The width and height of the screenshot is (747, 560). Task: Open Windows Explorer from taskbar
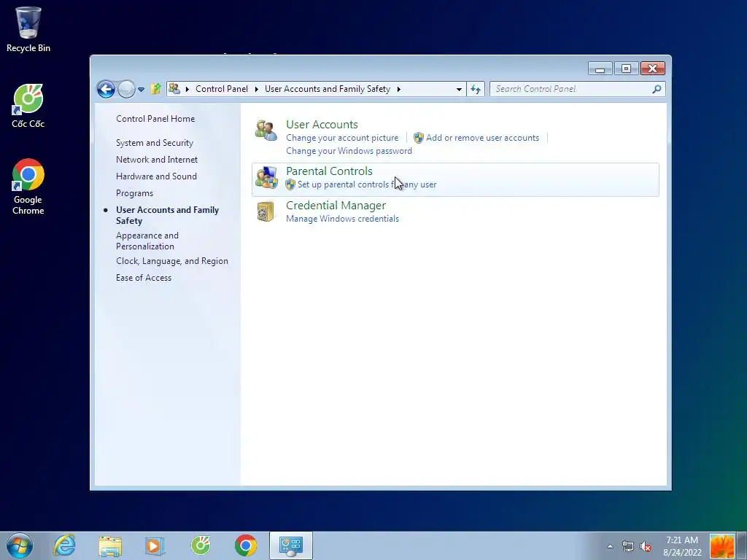(110, 545)
